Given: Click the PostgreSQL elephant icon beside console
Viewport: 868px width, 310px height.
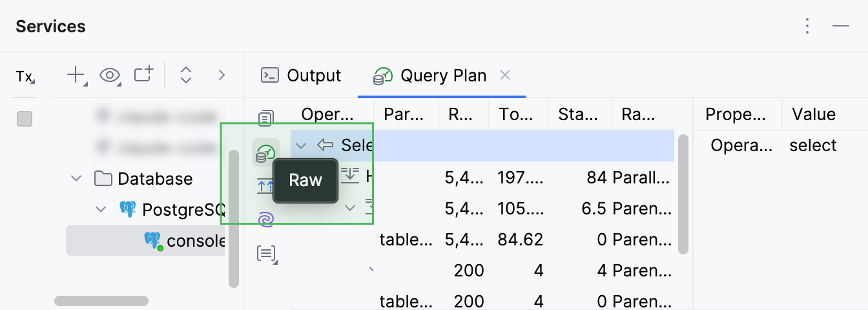Looking at the screenshot, I should tap(152, 241).
